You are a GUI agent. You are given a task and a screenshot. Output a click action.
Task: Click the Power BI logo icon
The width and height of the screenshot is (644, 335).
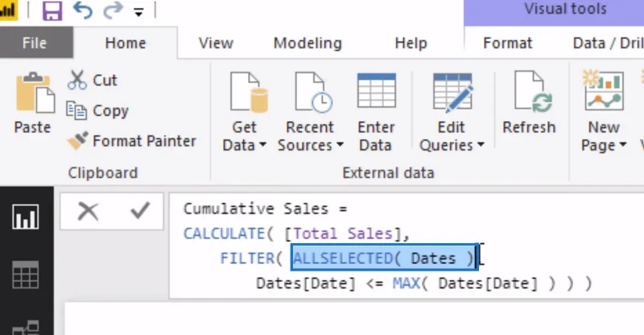[7, 10]
